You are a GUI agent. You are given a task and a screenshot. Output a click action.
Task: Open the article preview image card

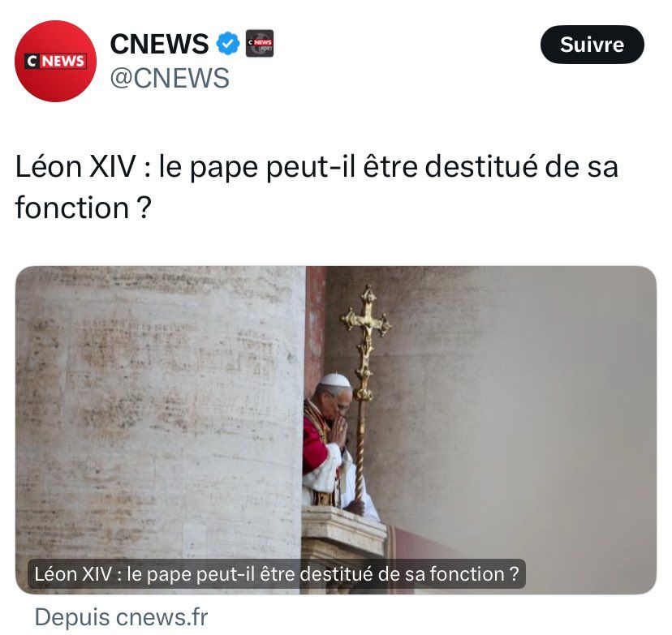point(336,430)
